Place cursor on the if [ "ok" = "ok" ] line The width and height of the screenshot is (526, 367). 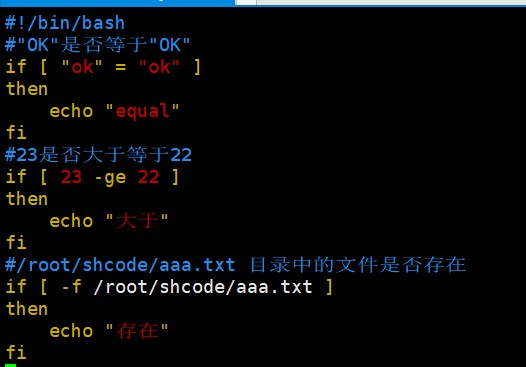[x=103, y=67]
